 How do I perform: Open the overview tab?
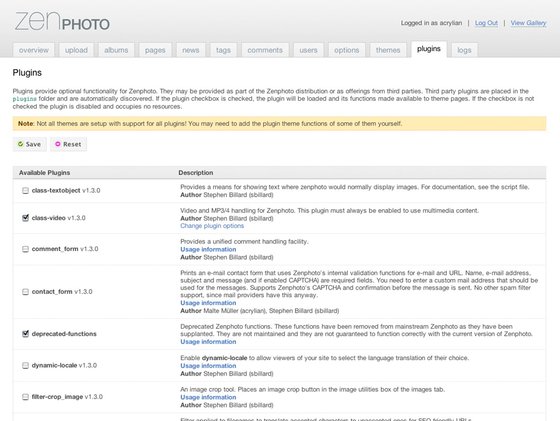34,50
